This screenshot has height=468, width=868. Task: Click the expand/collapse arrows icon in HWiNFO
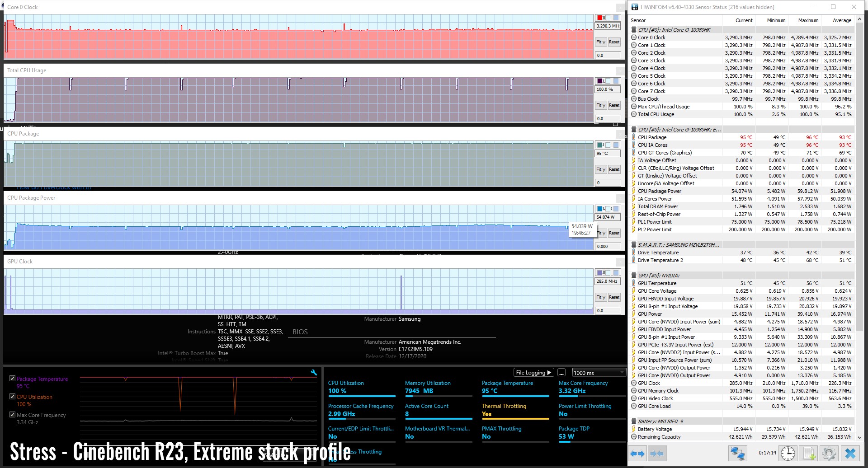(x=637, y=454)
